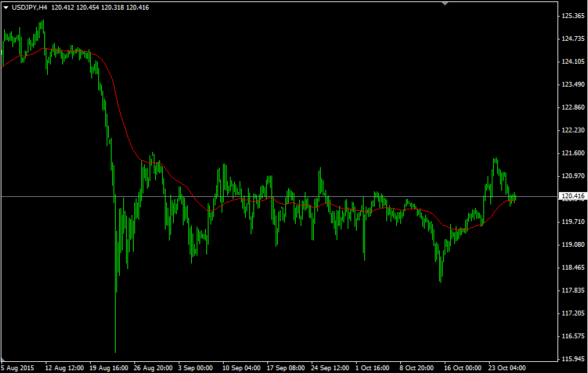588x373 pixels.
Task: Click the 119.710 price axis label
Action: pos(573,222)
